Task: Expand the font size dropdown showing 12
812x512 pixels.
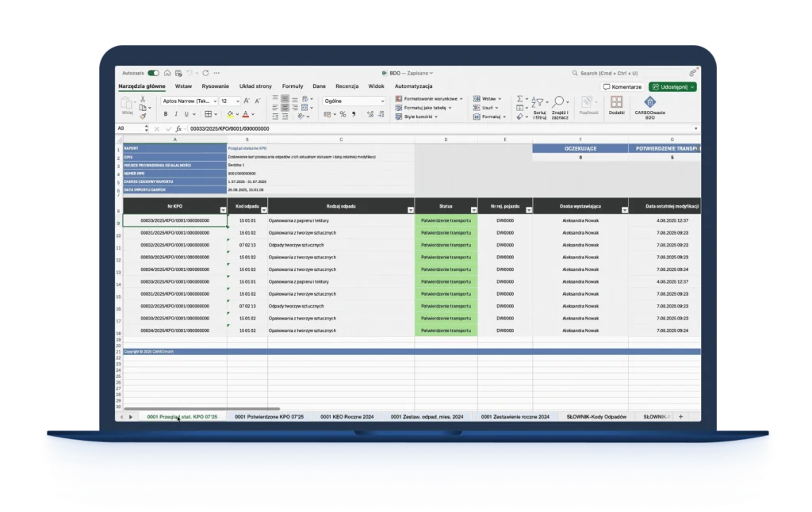Action: coord(236,101)
